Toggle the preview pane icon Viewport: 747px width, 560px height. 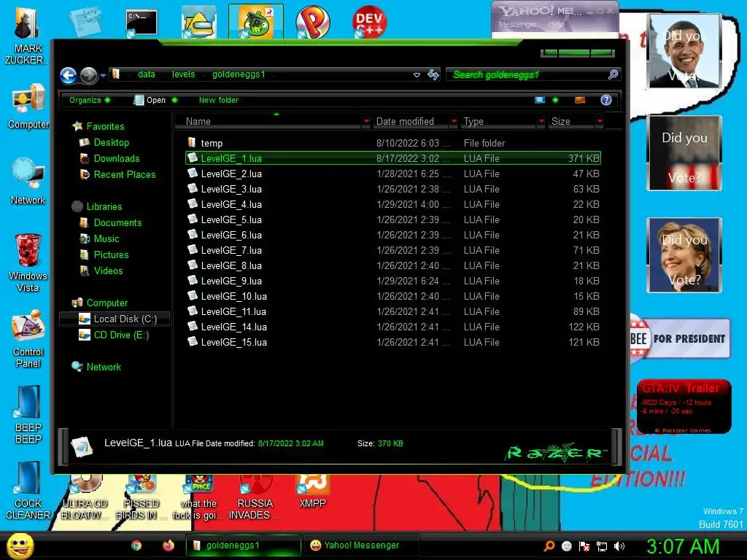tap(580, 100)
